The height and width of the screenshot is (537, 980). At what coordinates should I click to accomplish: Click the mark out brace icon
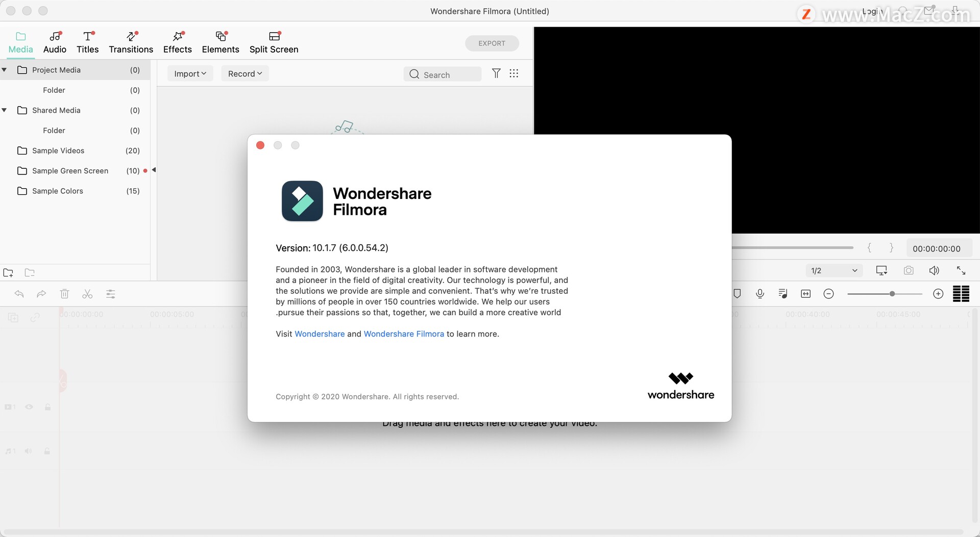coord(891,248)
